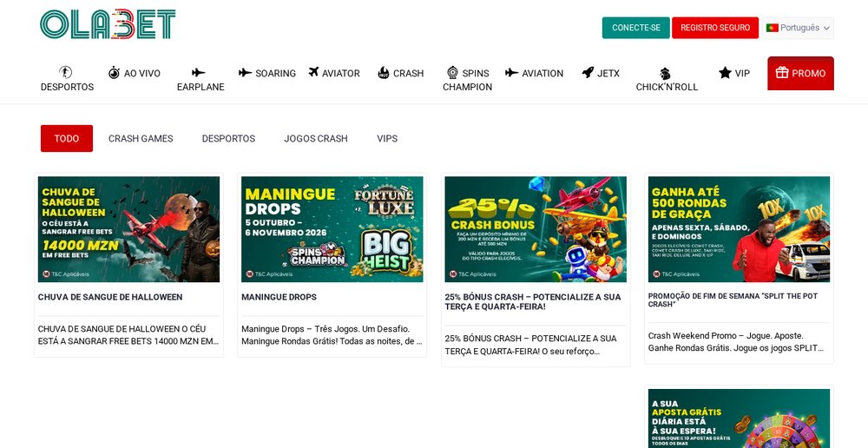The height and width of the screenshot is (448, 868).
Task: Click the Ao Vivo stopwatch icon
Action: pos(114,73)
